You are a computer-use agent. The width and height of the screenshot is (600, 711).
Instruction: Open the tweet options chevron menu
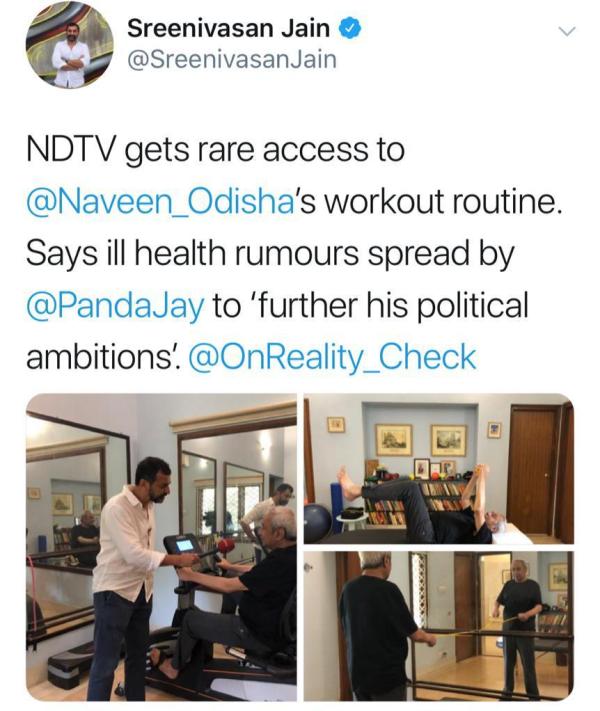566,31
